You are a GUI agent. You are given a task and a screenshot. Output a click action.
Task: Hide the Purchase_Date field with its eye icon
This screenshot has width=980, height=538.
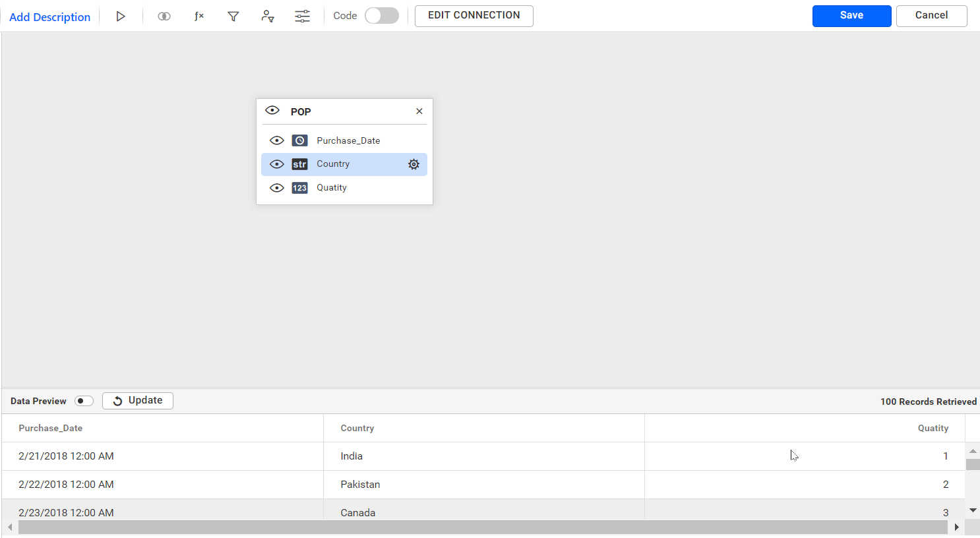(276, 140)
